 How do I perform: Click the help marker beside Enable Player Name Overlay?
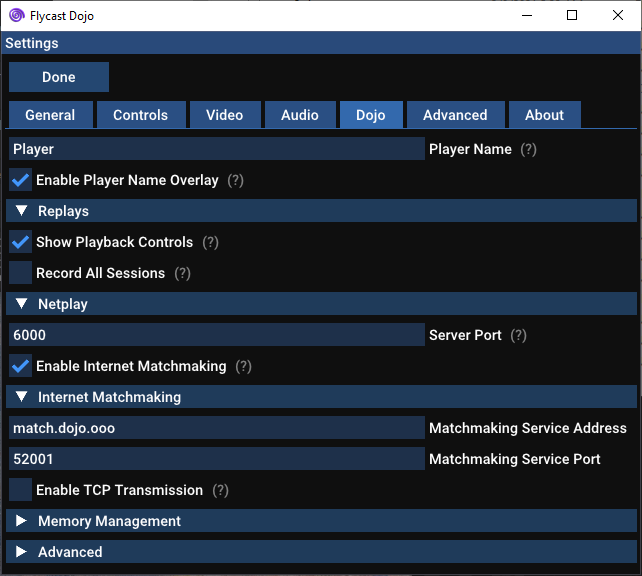click(x=235, y=181)
